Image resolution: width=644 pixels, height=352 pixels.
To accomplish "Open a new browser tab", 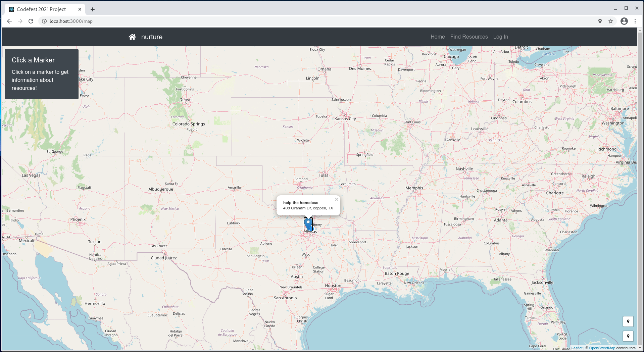I will (93, 9).
